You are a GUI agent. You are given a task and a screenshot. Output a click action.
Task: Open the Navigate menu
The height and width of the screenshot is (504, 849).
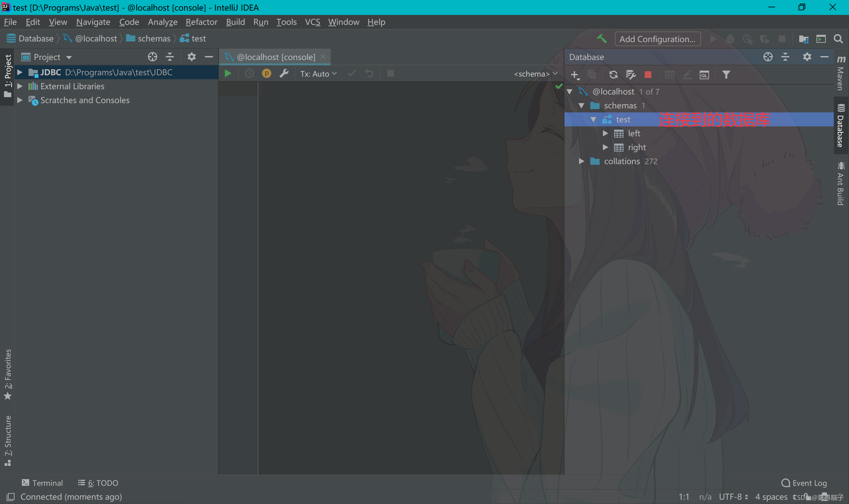coord(93,22)
